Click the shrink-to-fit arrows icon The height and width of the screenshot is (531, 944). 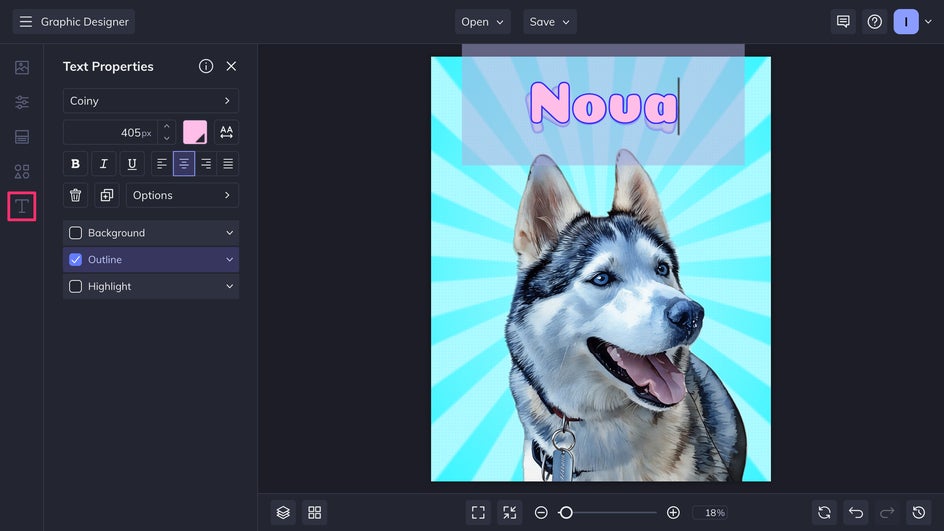point(509,512)
